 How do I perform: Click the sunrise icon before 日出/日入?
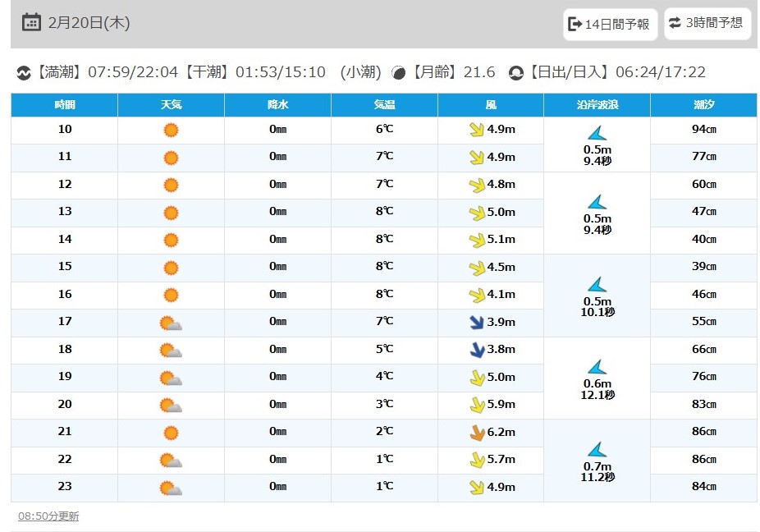click(516, 73)
